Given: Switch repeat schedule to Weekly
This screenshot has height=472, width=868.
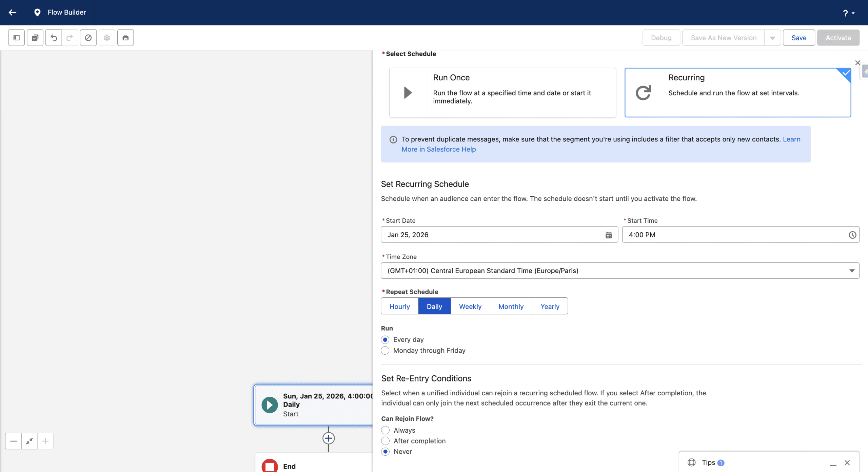Looking at the screenshot, I should coord(470,307).
